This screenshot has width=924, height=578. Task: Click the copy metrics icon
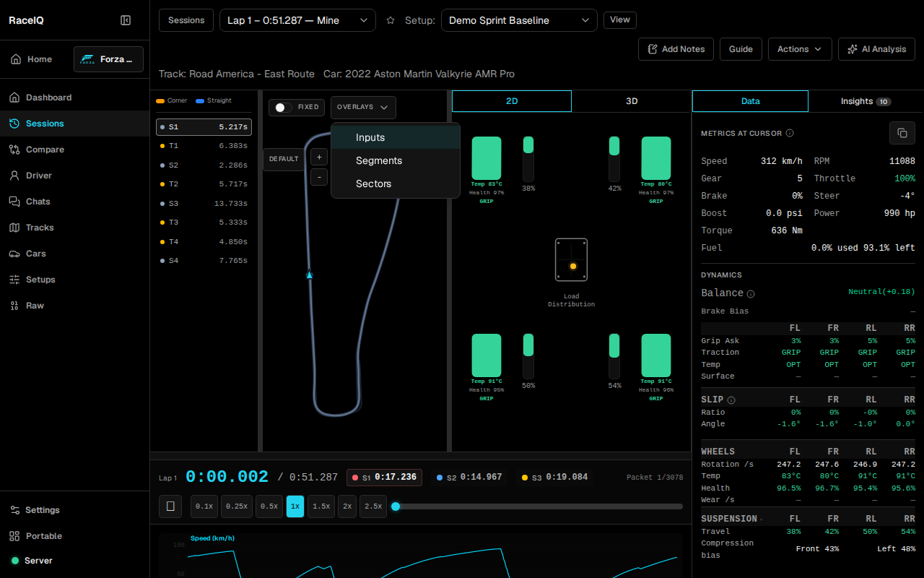pyautogui.click(x=902, y=133)
